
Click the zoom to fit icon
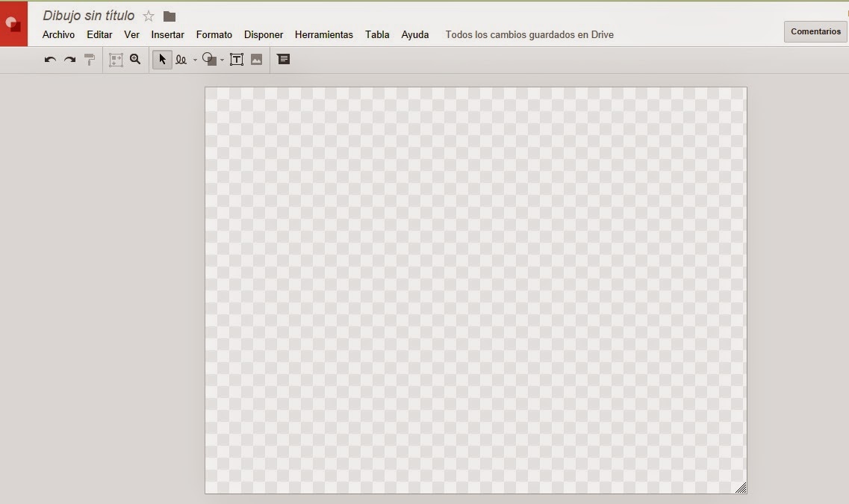click(116, 60)
